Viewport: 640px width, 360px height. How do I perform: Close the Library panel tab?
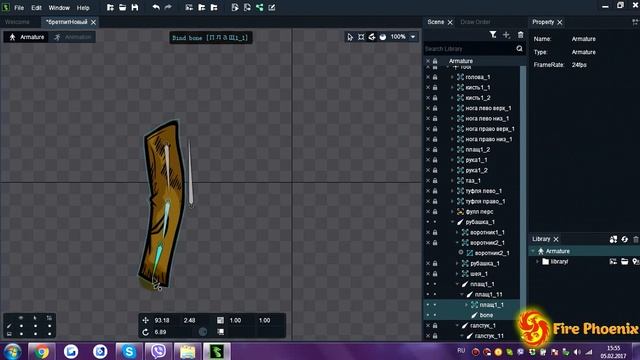click(556, 239)
